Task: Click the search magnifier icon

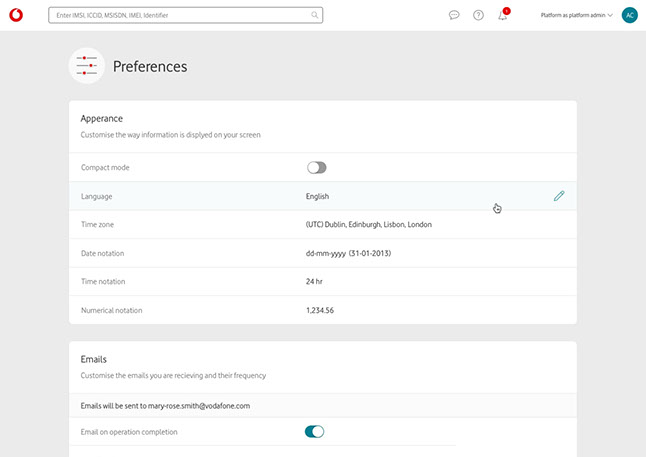Action: point(315,15)
